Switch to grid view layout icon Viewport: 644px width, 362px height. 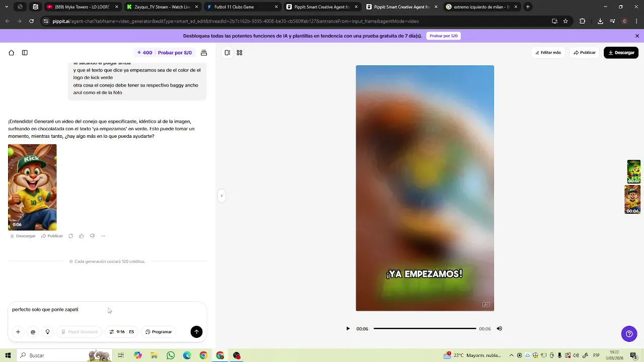pyautogui.click(x=239, y=53)
